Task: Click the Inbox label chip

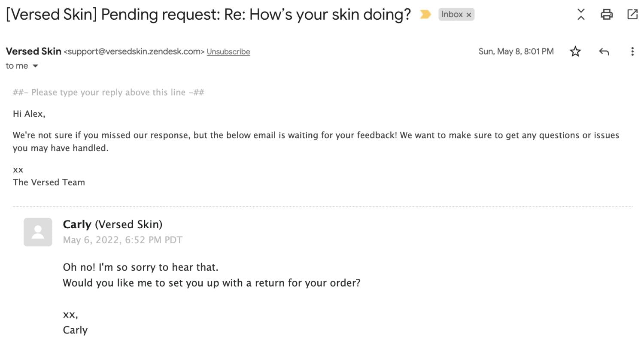Action: point(452,15)
